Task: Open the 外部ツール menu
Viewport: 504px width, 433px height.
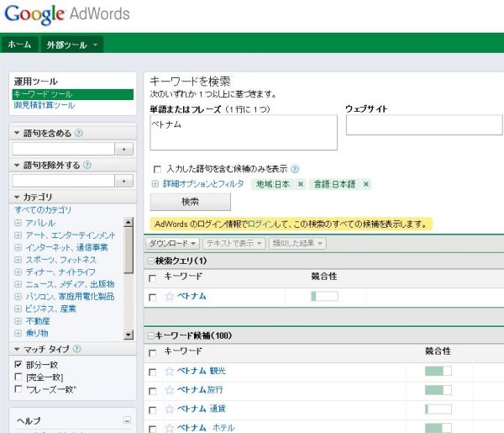Action: [71, 45]
